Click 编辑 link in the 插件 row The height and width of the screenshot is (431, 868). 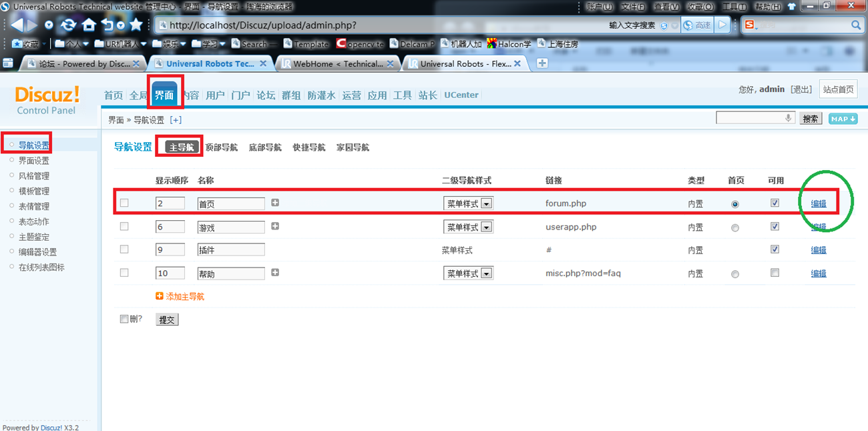point(819,250)
